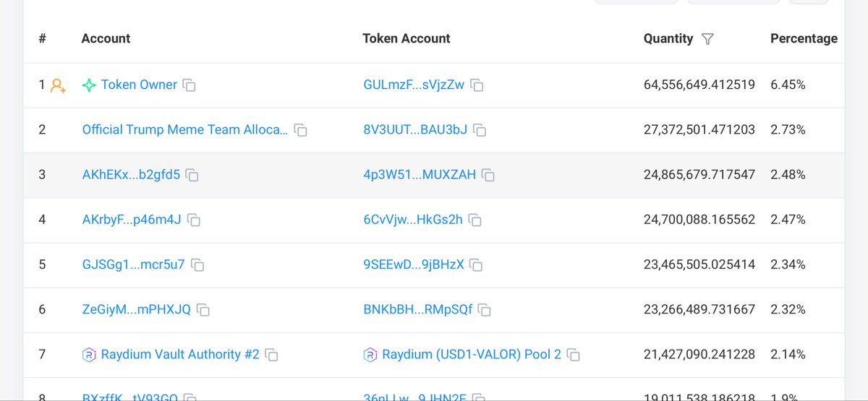Open Raydium (USD1-VALOR) Pool 2 link
Screen dimensions: 868x401
(x=471, y=354)
